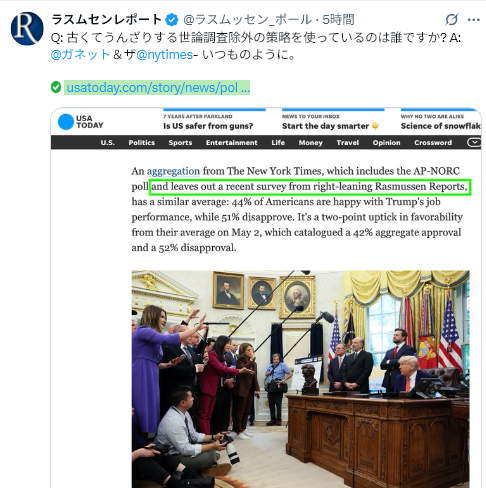Go to the Opinion section
Viewport: 486px width, 488px height.
coord(387,143)
